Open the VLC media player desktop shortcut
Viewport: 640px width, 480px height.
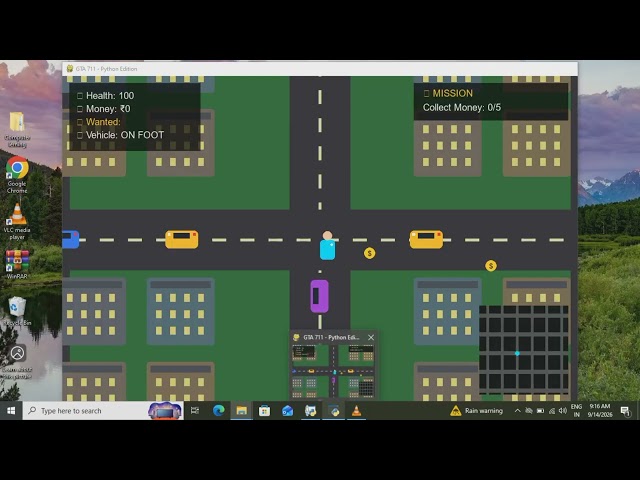tap(17, 222)
